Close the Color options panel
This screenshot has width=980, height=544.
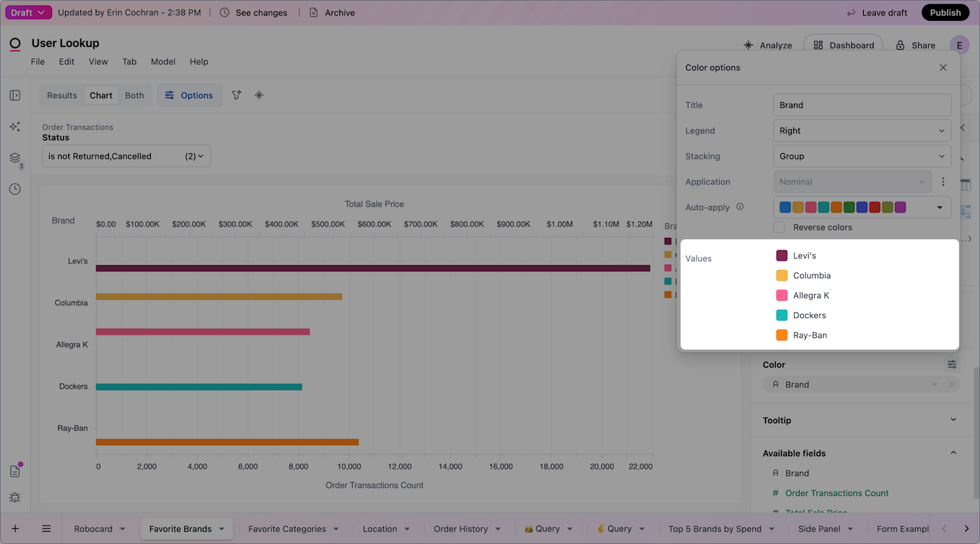(x=943, y=67)
